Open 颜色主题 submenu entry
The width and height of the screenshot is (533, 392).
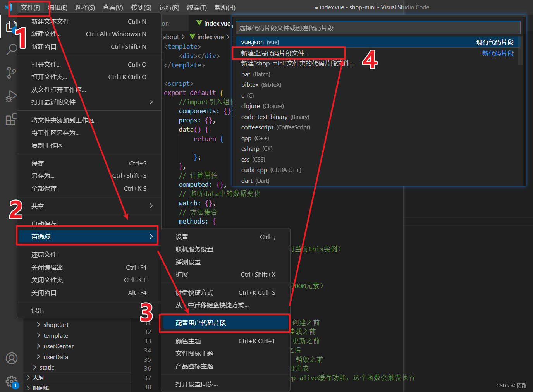[225, 341]
